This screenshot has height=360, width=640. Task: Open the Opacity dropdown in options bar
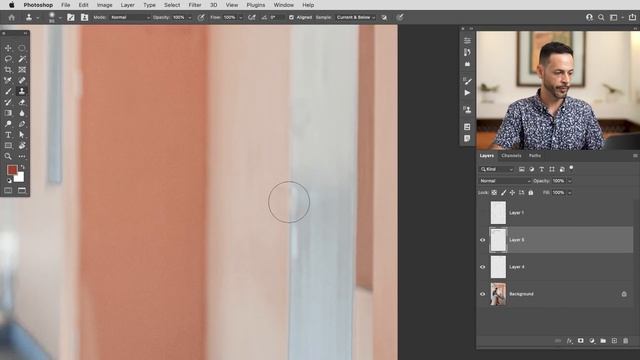point(189,18)
